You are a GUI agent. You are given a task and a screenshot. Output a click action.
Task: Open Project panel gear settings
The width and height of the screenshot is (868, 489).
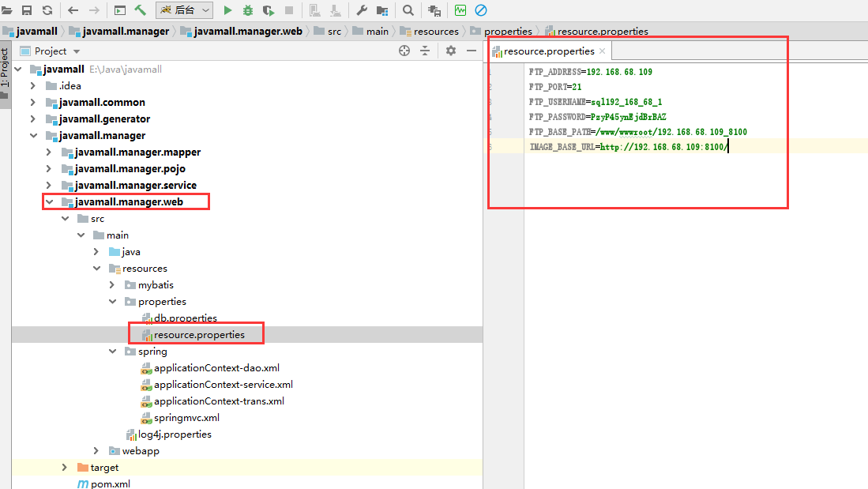451,51
